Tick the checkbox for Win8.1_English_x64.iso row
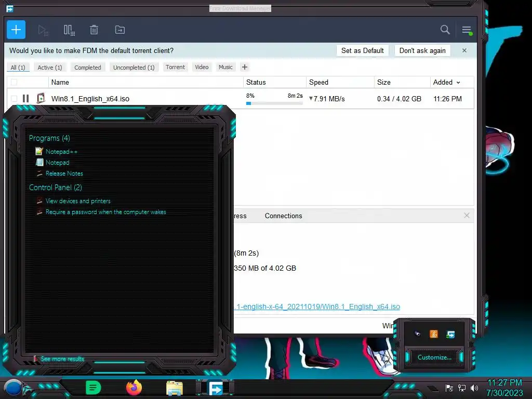This screenshot has width=532, height=399. [x=14, y=99]
